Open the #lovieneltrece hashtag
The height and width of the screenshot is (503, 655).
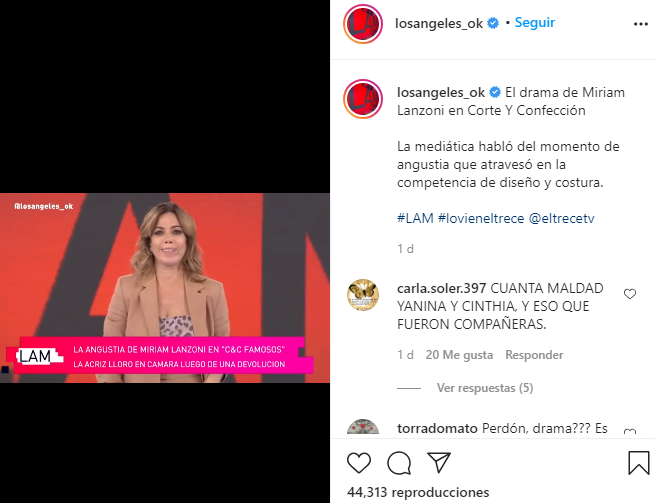click(x=481, y=218)
